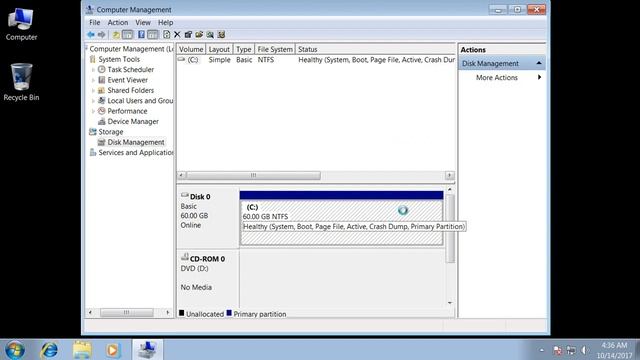Collapse the Disk Management actions section arrow
Image resolution: width=640 pixels, height=360 pixels.
coord(539,63)
